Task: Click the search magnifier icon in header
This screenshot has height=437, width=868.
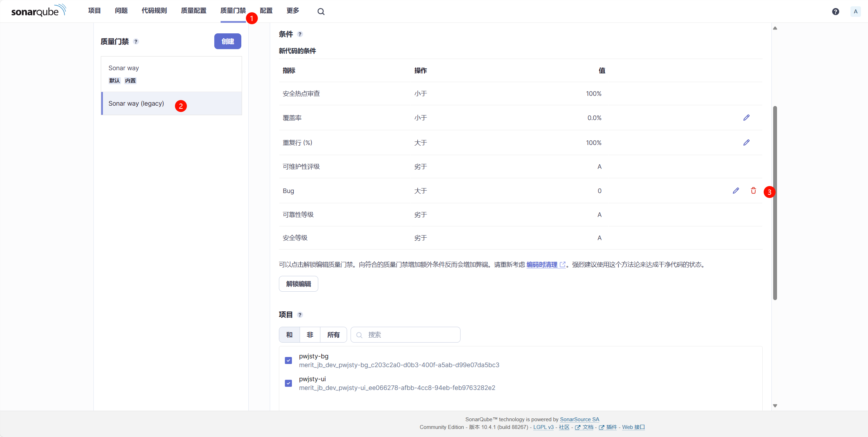Action: click(x=321, y=12)
